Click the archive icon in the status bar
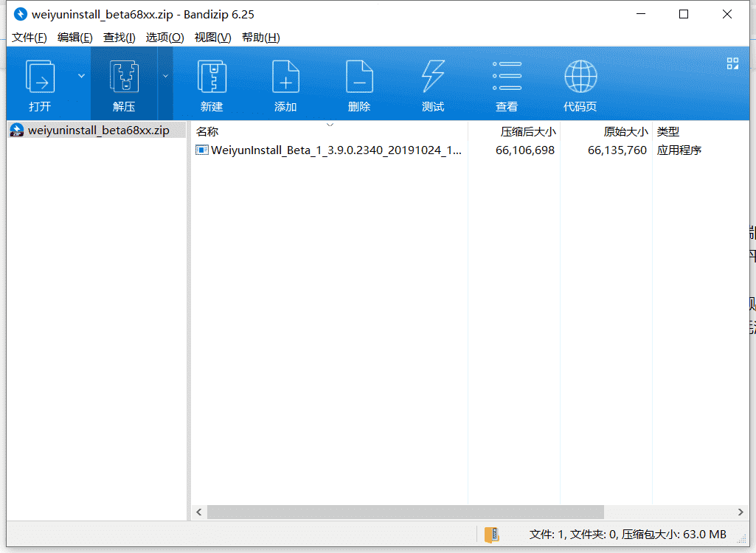 pos(491,534)
